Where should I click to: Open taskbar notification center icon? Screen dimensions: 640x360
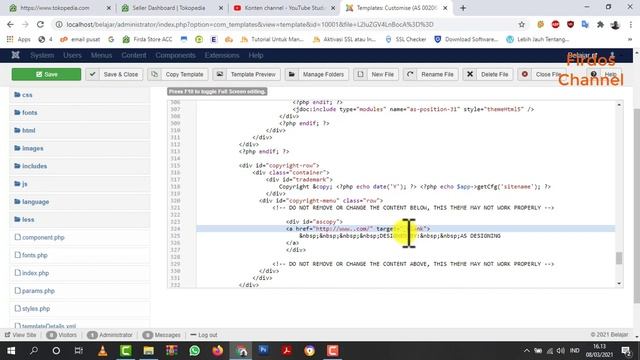click(x=626, y=351)
